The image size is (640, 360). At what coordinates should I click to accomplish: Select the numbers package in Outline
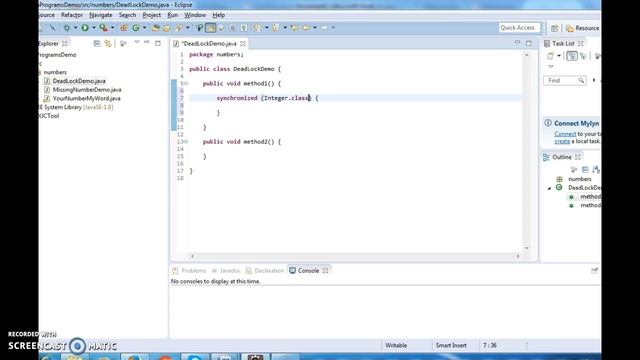click(x=579, y=179)
